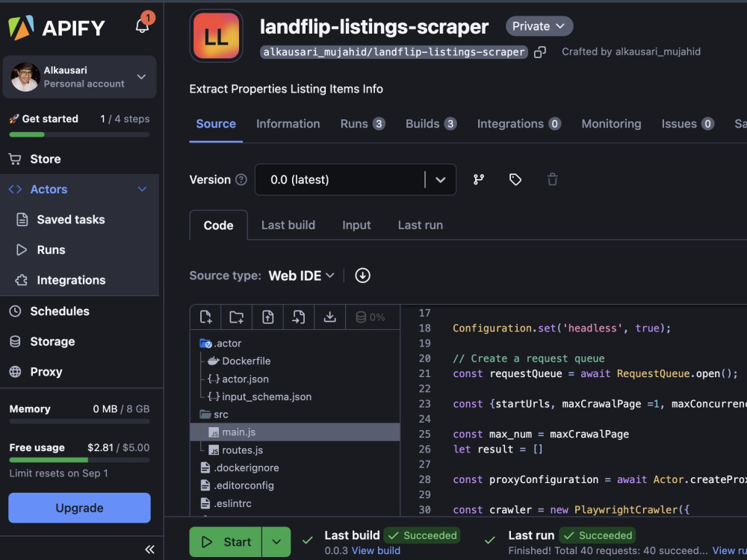Switch to the Source tab
This screenshot has height=560, width=747.
[216, 124]
